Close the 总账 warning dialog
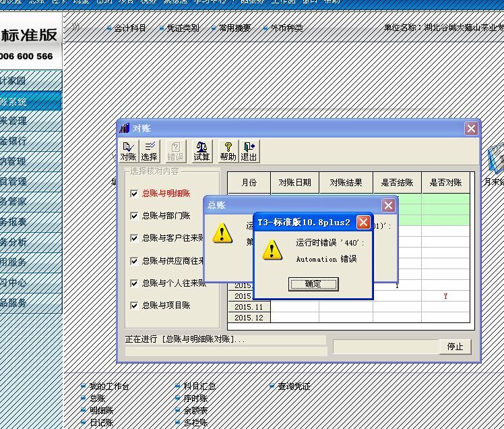 [x=388, y=205]
